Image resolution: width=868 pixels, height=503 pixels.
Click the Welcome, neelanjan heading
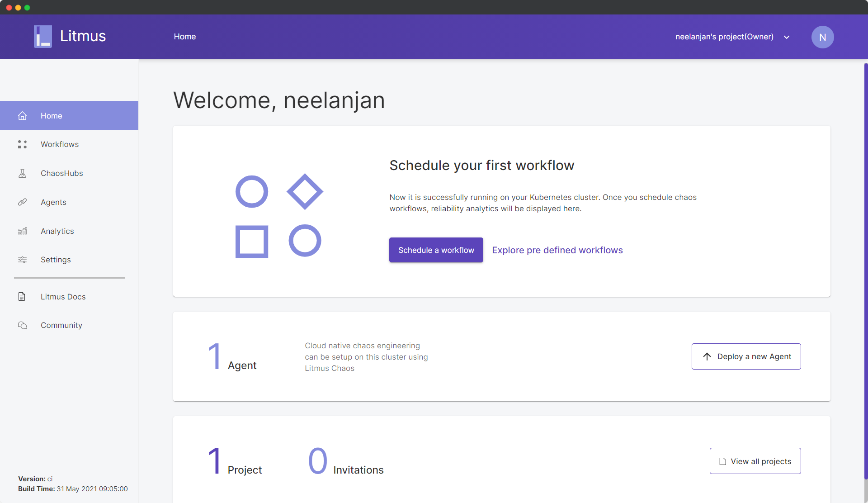279,100
